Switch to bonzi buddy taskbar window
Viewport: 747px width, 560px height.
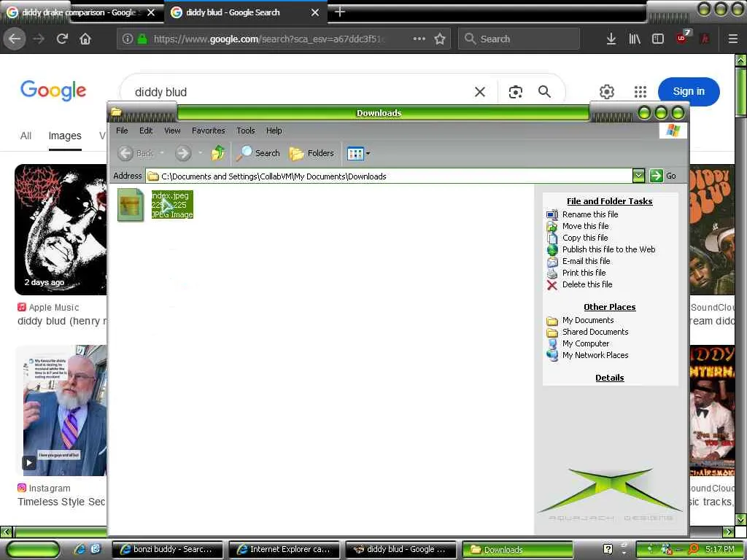point(167,549)
